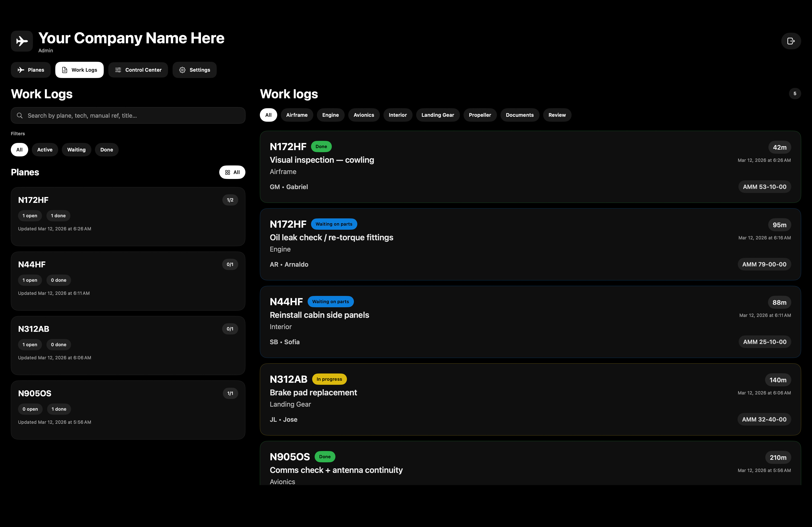Select the Avionics category chip

[x=364, y=115]
